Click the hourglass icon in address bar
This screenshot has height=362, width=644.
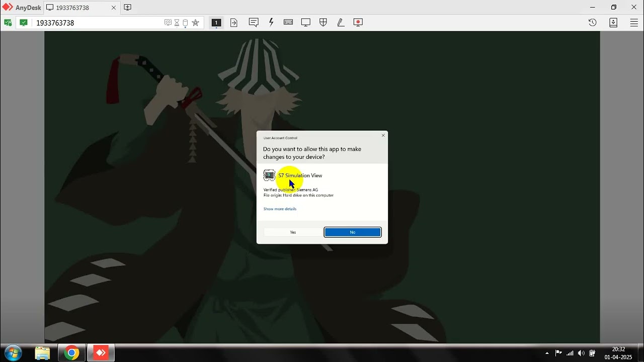point(177,23)
